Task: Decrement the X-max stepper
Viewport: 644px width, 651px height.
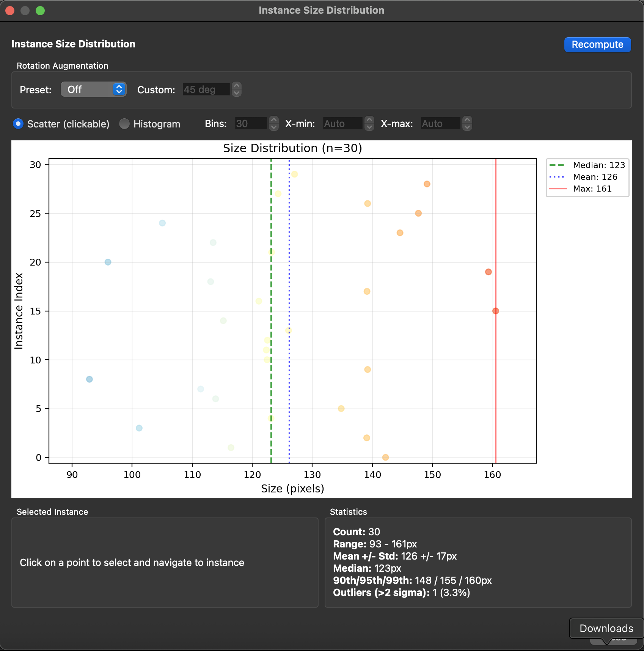Action: (467, 127)
